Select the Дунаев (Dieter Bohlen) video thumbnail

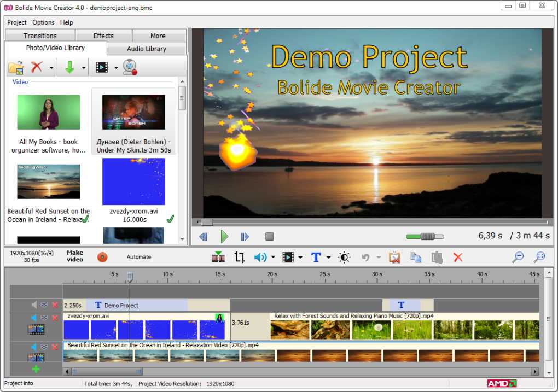[134, 112]
